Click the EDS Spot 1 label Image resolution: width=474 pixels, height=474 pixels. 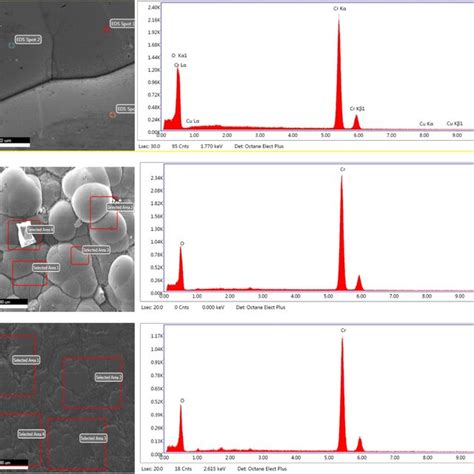click(123, 24)
